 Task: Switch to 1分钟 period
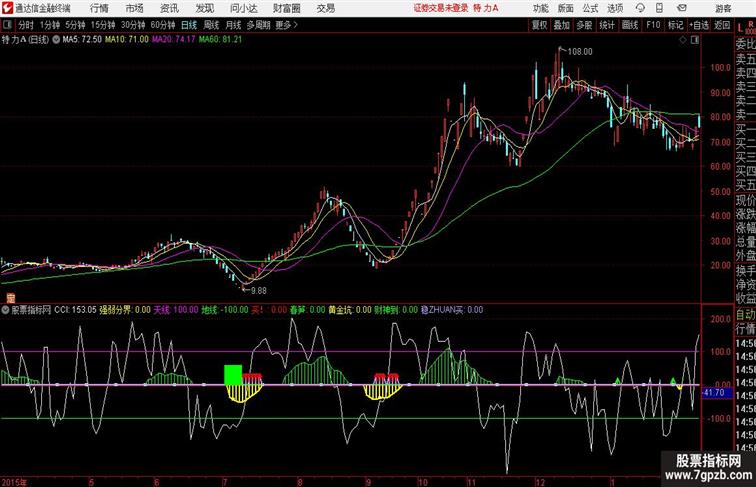[x=50, y=25]
